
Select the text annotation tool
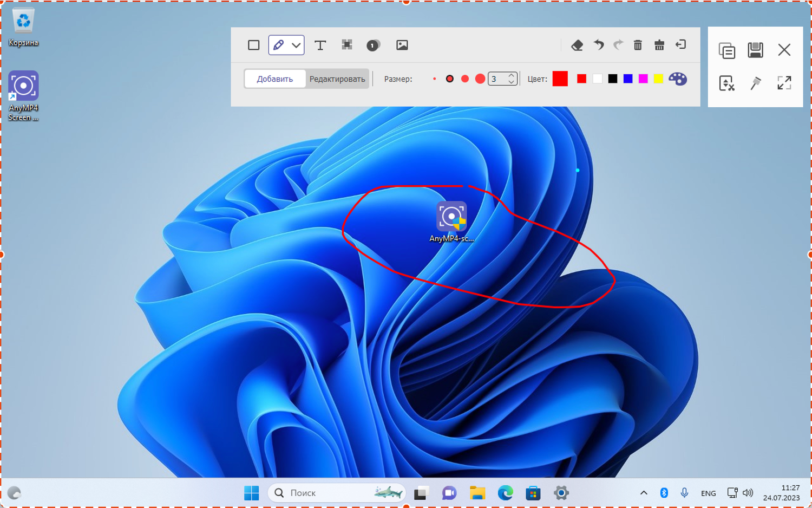(x=320, y=45)
